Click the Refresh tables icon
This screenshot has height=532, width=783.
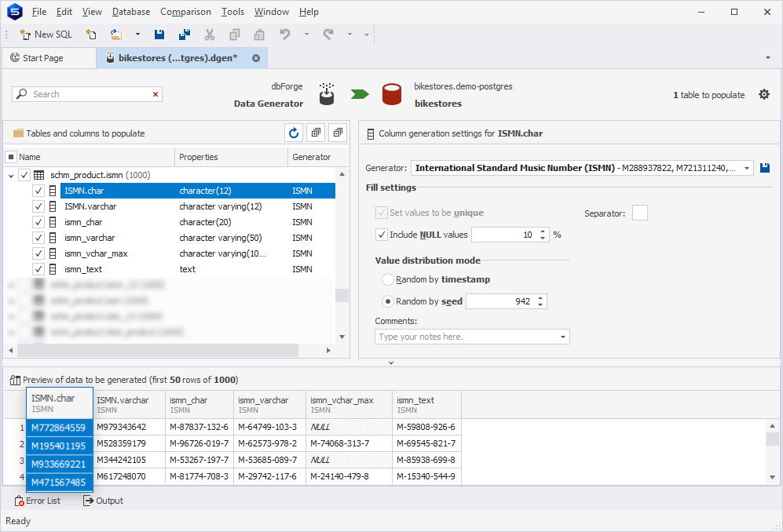(x=294, y=133)
